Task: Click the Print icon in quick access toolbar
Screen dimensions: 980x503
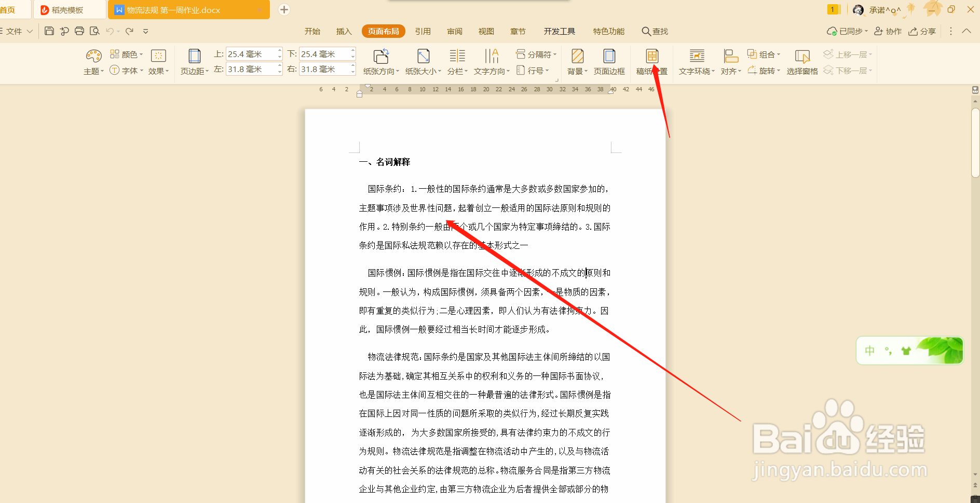Action: point(79,31)
